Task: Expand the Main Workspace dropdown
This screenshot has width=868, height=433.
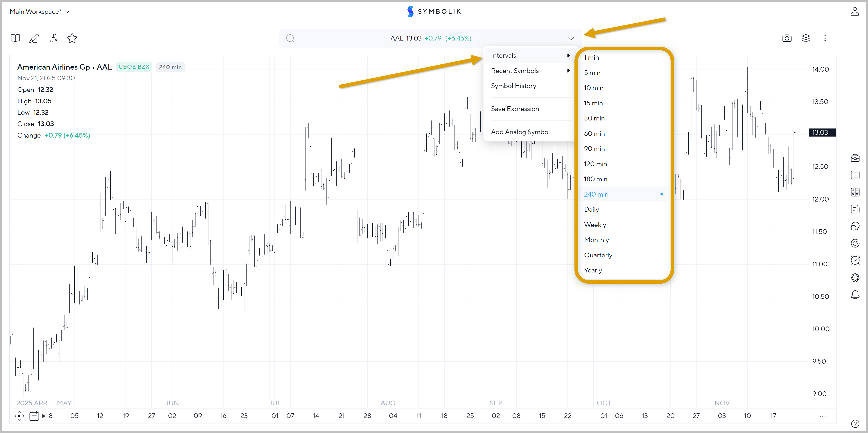Action: pos(40,11)
